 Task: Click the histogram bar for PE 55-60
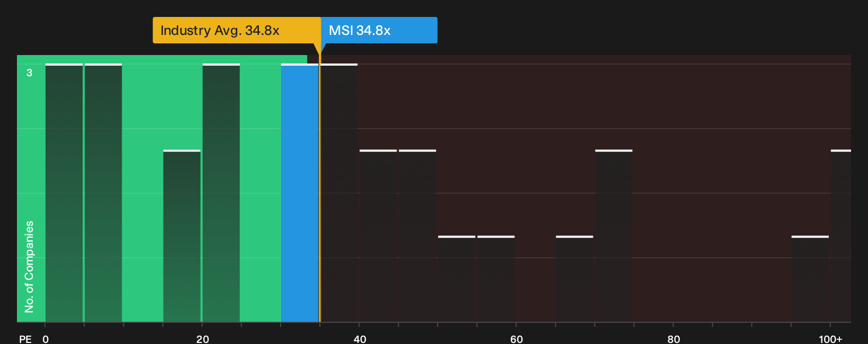(x=496, y=279)
